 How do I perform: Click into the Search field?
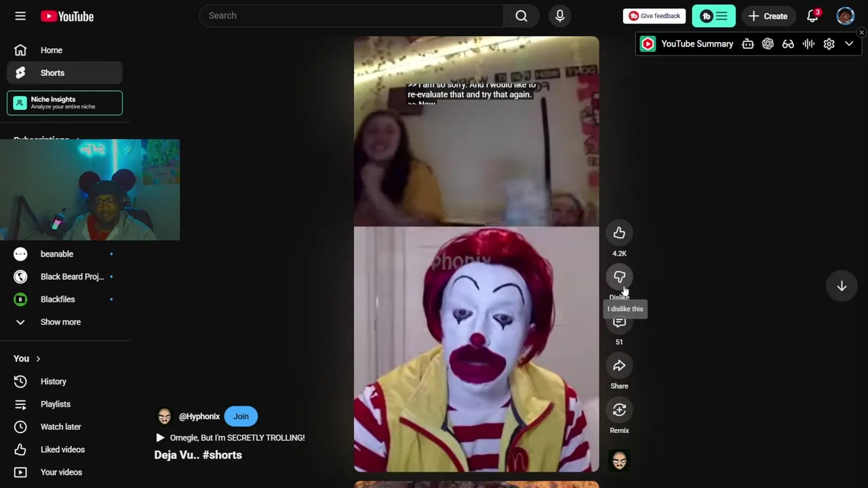351,16
